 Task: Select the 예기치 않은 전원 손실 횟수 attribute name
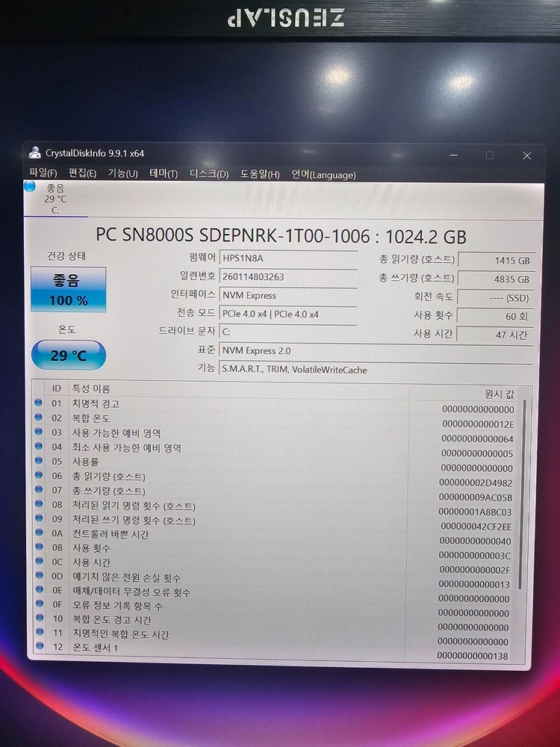126,578
